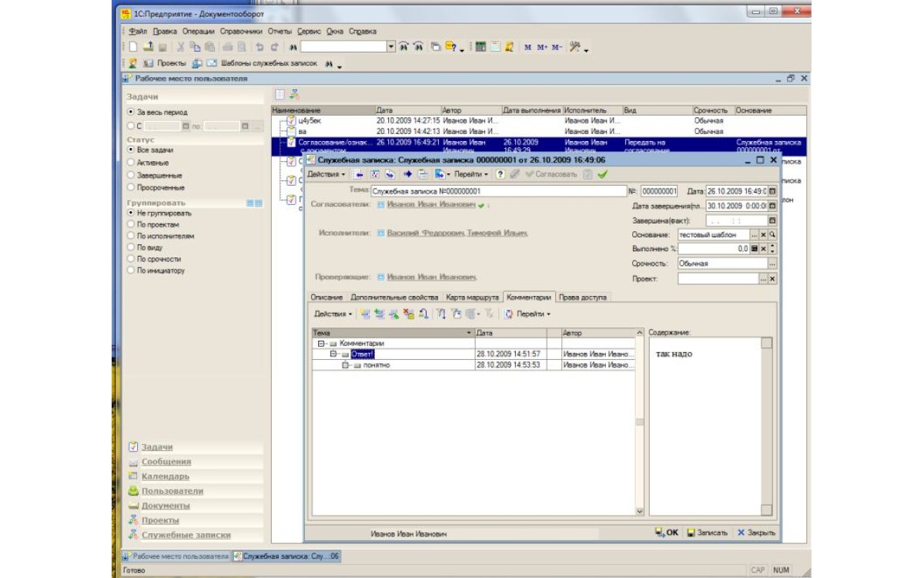This screenshot has width=924, height=578.
Task: Click the comments list vertical scrollbar down arrow
Action: pyautogui.click(x=639, y=511)
